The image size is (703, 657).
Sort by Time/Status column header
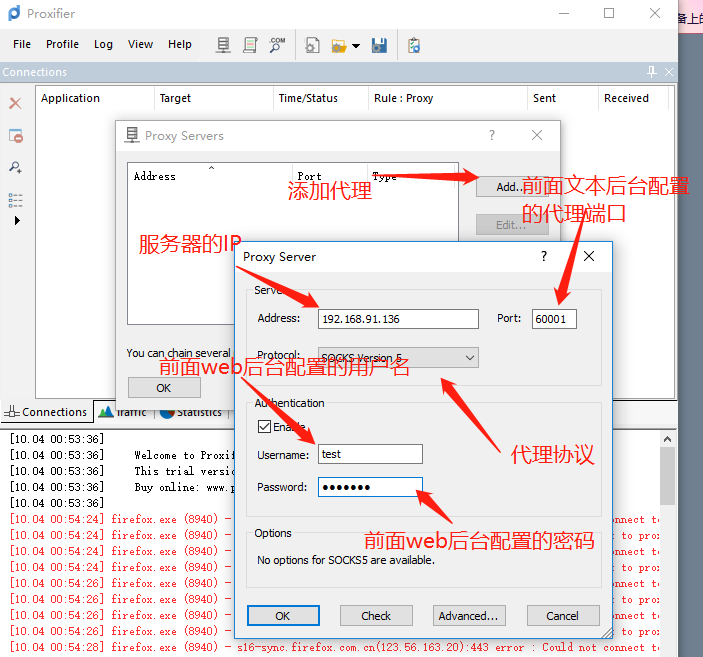coord(321,98)
